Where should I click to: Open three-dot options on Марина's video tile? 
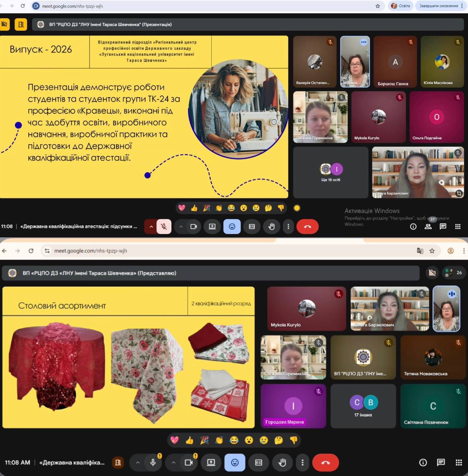pyautogui.click(x=364, y=42)
